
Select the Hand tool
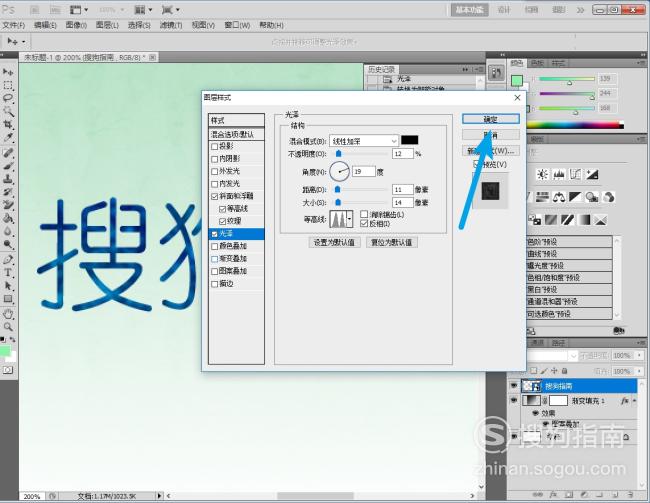coord(8,314)
